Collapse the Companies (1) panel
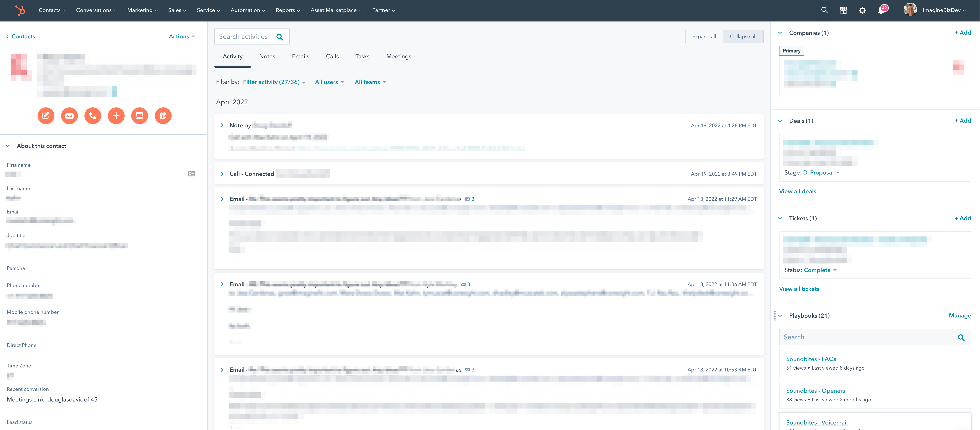 point(780,33)
